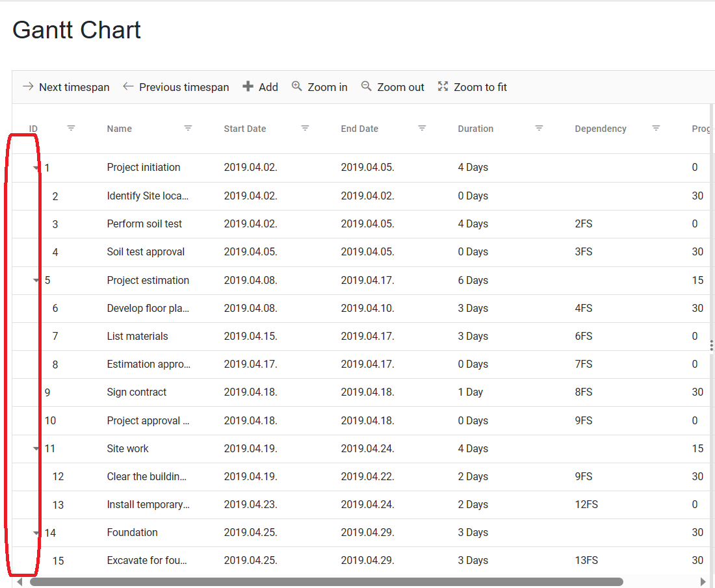Collapse the Project initiation task group

(x=36, y=168)
